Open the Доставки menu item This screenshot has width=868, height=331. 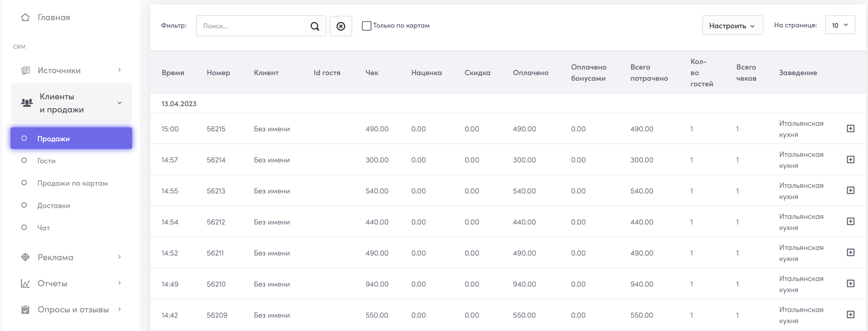click(x=53, y=206)
